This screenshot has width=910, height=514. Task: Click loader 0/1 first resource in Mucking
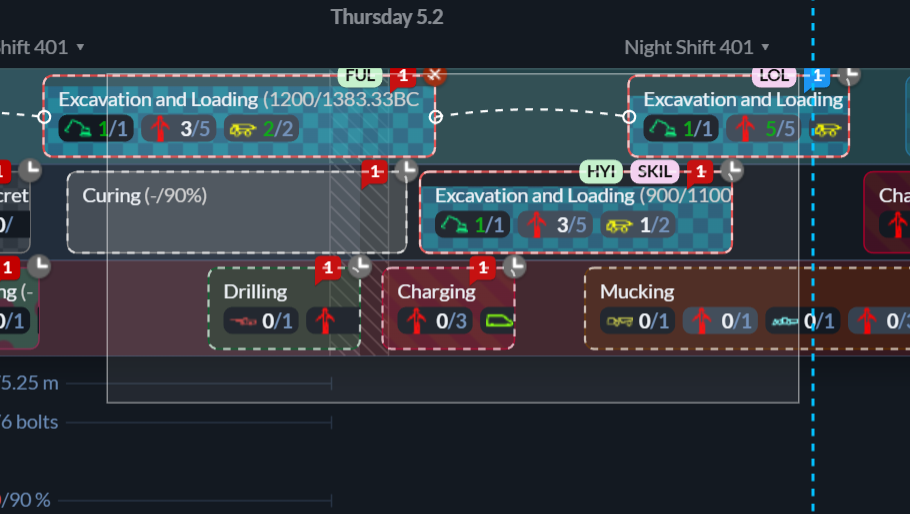point(638,321)
